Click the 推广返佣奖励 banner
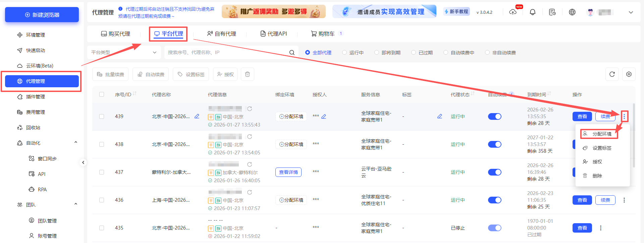The image size is (644, 243). pyautogui.click(x=274, y=11)
